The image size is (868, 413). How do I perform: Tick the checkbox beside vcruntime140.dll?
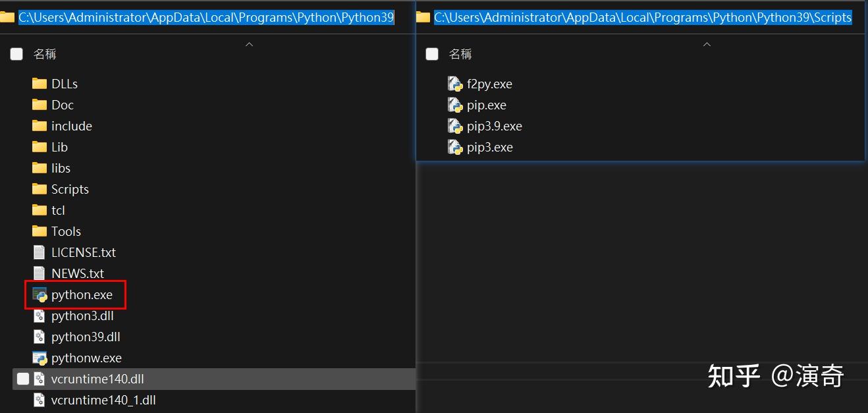click(23, 379)
